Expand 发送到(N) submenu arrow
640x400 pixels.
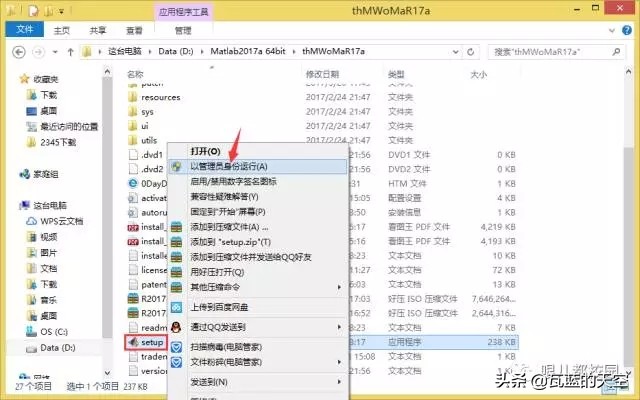(339, 382)
